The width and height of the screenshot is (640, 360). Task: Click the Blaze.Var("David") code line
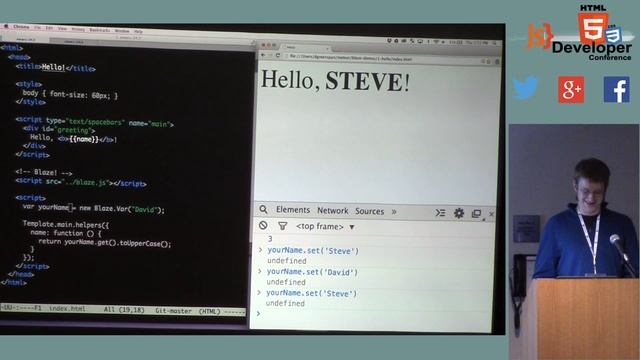[94, 208]
